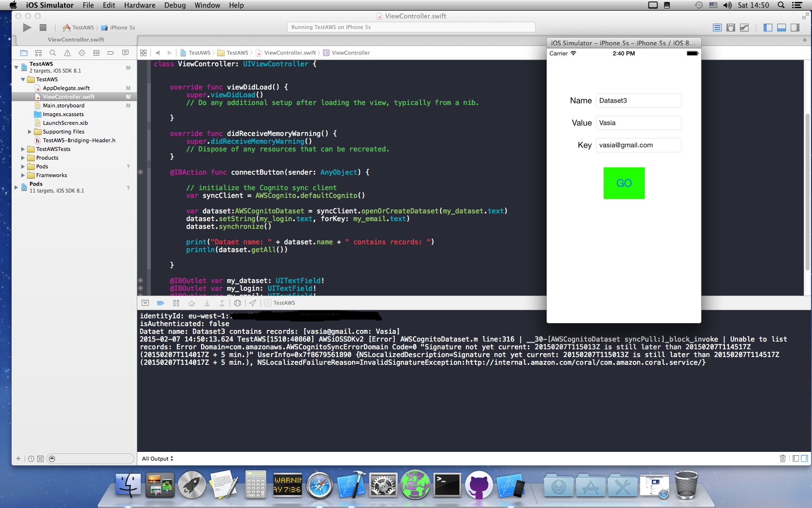
Task: Expand the Products folder
Action: 23,158
